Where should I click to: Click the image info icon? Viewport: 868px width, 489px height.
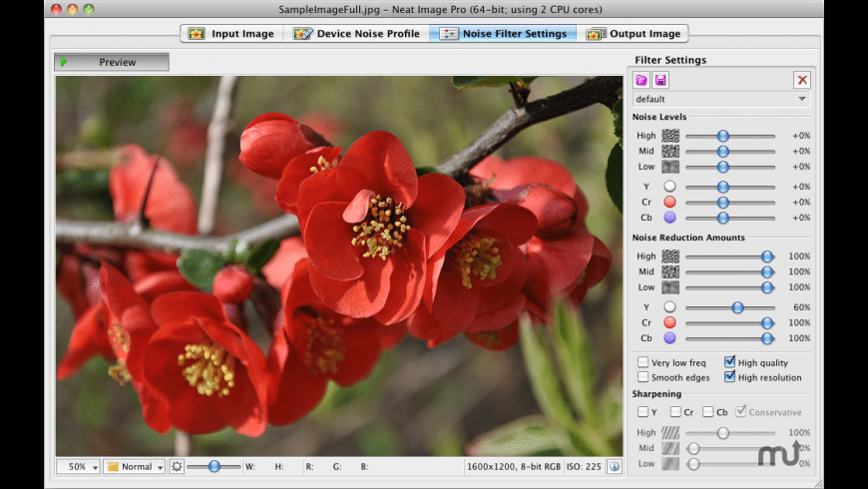click(615, 467)
